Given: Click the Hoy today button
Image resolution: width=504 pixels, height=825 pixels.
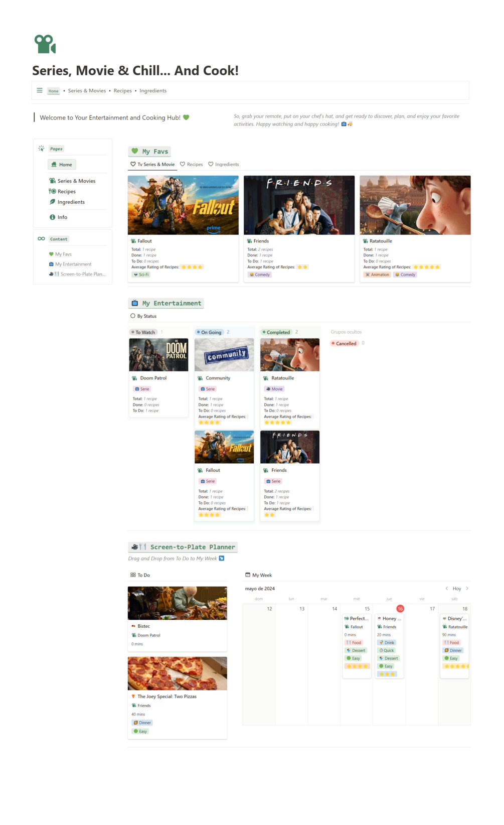Looking at the screenshot, I should tap(457, 589).
